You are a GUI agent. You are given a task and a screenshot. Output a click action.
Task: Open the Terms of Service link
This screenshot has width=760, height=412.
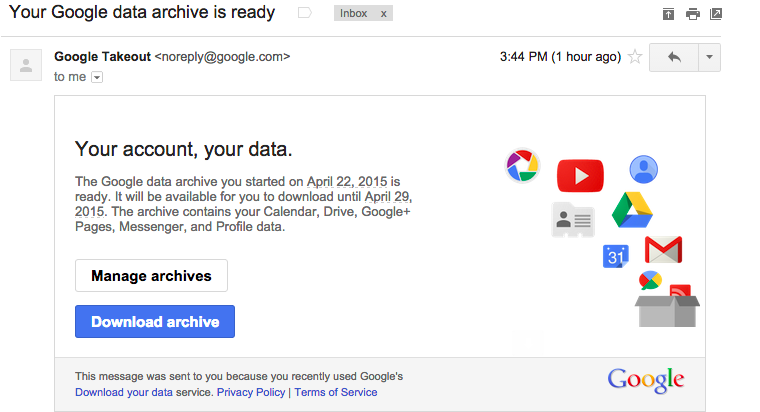(x=335, y=392)
